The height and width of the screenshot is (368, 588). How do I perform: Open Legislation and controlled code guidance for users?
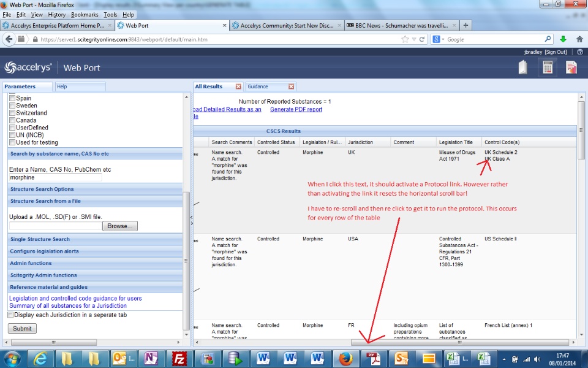(75, 299)
